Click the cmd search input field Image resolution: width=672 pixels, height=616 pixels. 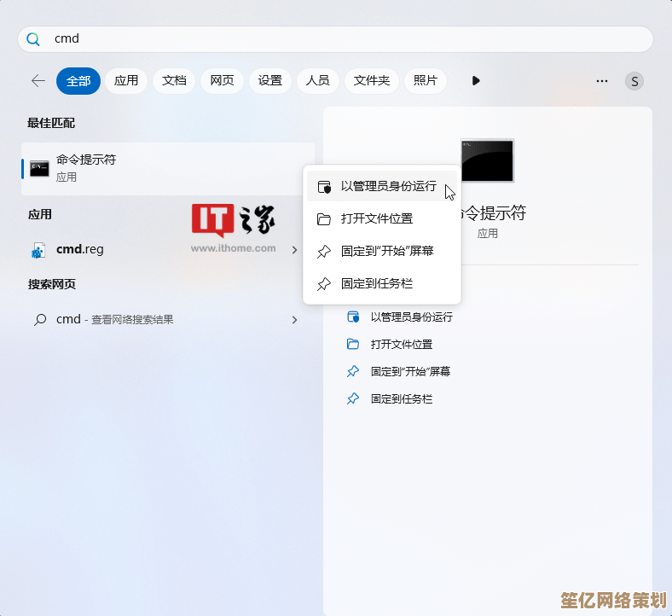(341, 39)
